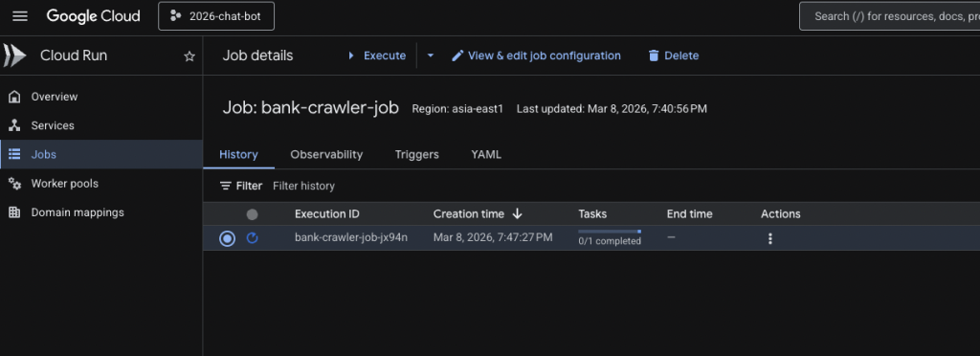Viewport: 980px width, 356px height.
Task: Click the End time column header
Action: point(689,214)
